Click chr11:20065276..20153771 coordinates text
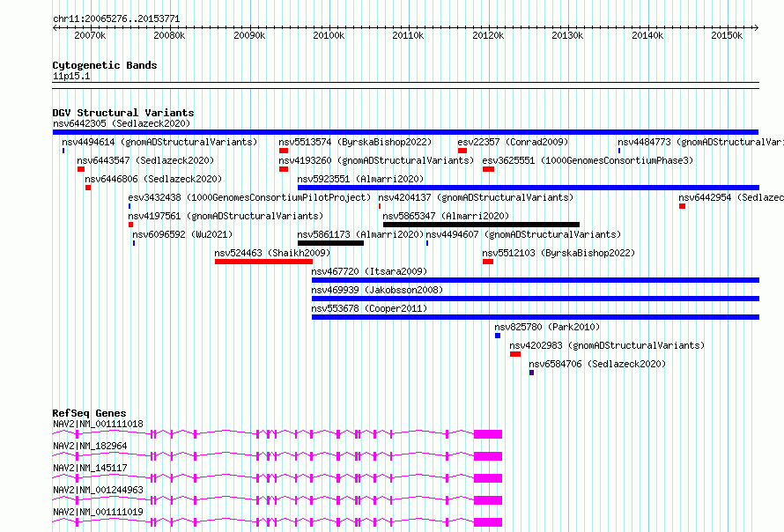 click(116, 18)
